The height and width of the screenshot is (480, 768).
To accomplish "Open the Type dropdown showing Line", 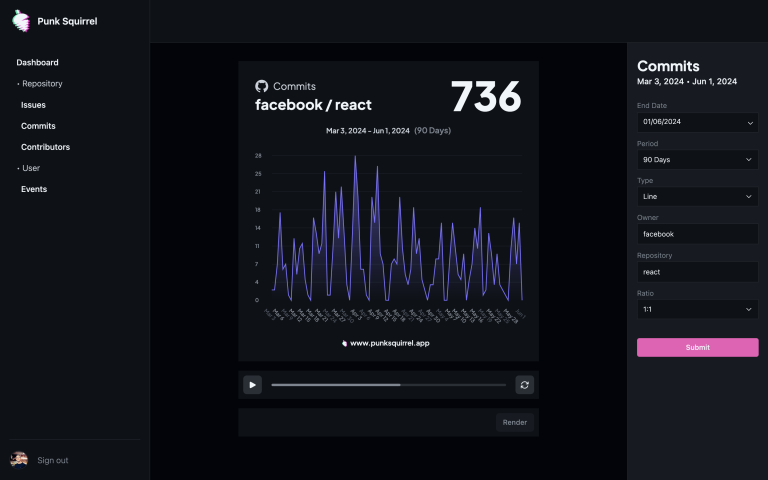I will (697, 196).
